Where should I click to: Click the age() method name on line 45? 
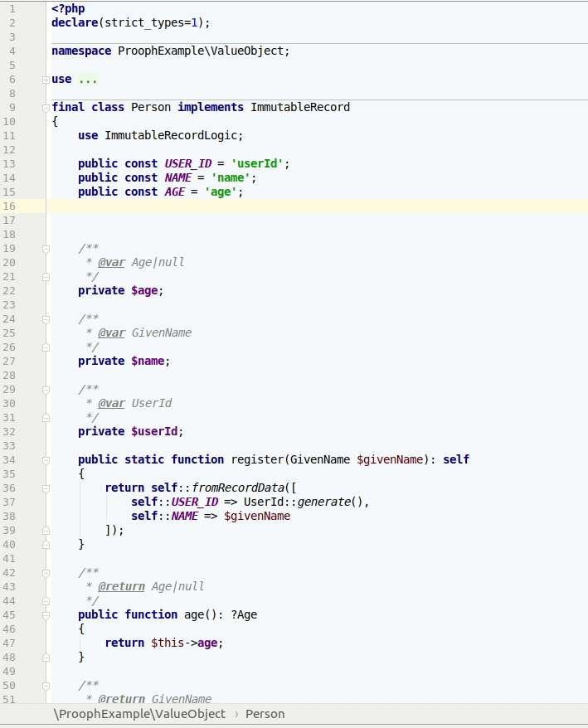194,614
